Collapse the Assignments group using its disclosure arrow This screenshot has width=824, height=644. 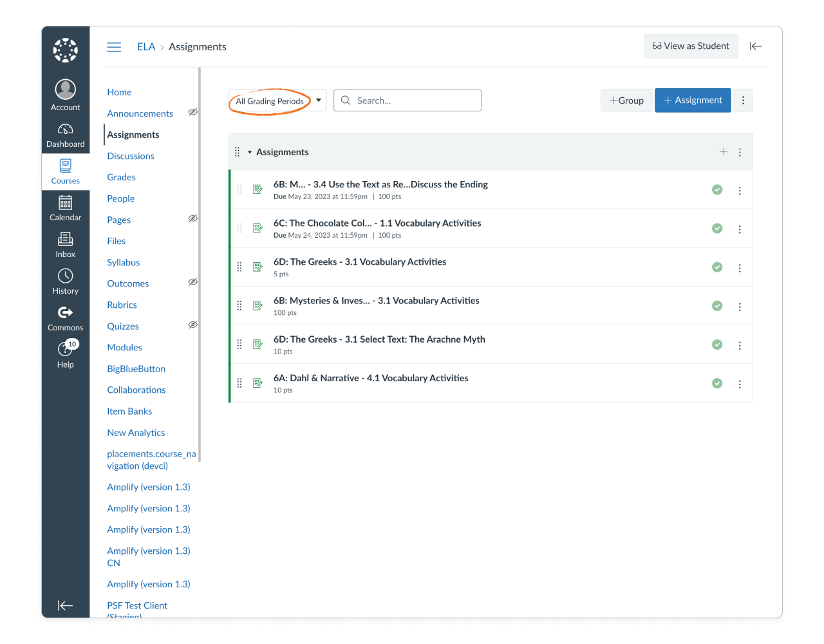click(x=250, y=152)
